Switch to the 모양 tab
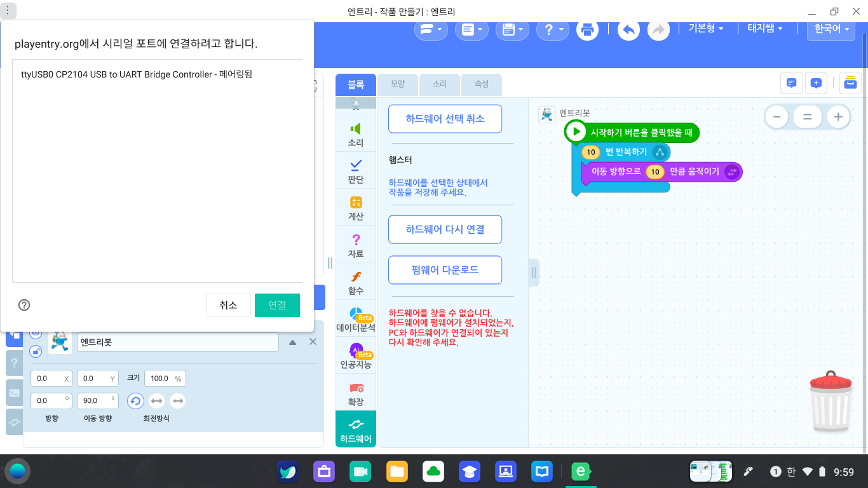The height and width of the screenshot is (488, 868). [398, 84]
